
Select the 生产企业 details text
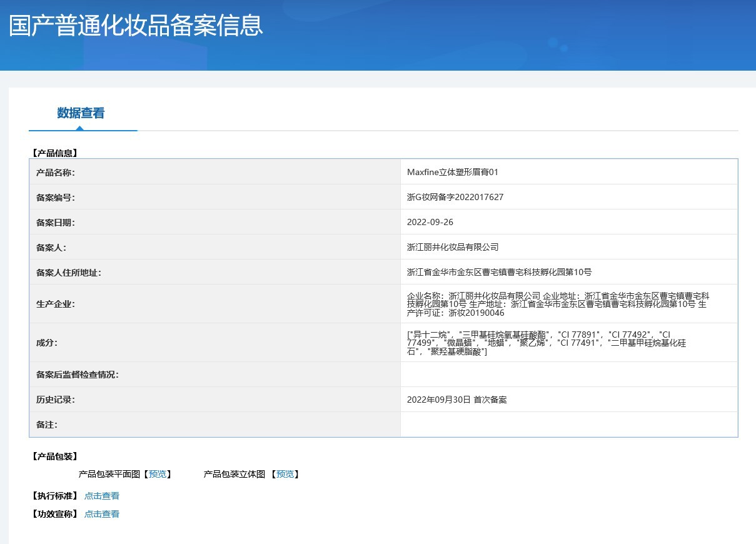[x=558, y=304]
